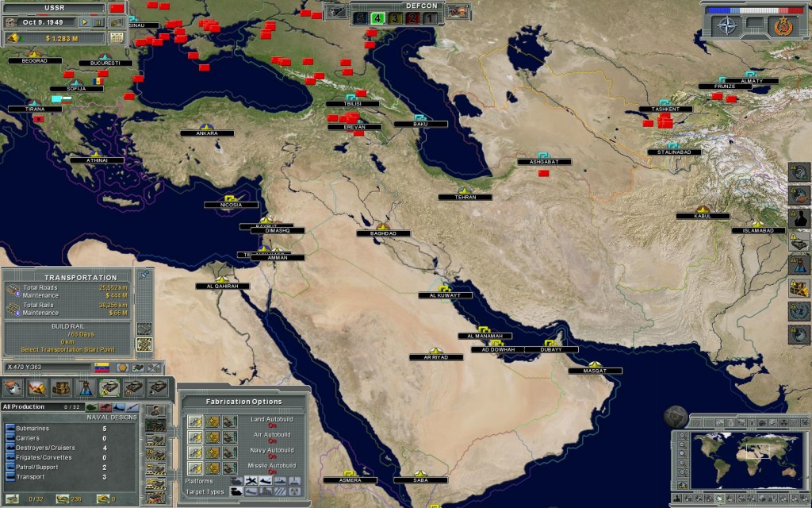Image resolution: width=812 pixels, height=508 pixels.
Task: Toggle the nuclear target type
Action: click(294, 491)
